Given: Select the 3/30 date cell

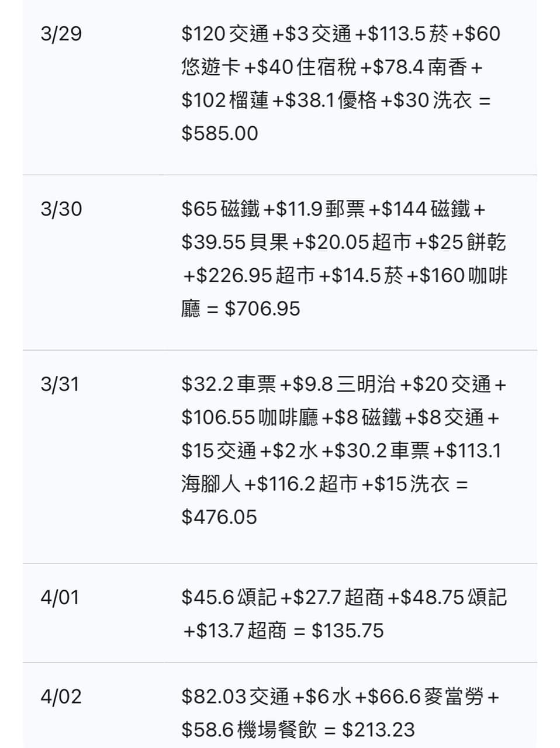Looking at the screenshot, I should [61, 209].
